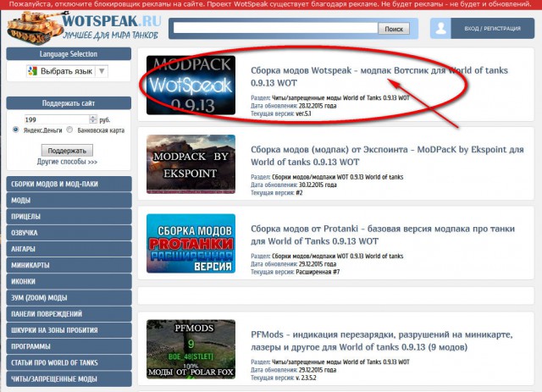
Task: Open СТАТЬИ ПРО WORLD OF TANKS section
Action: point(69,362)
